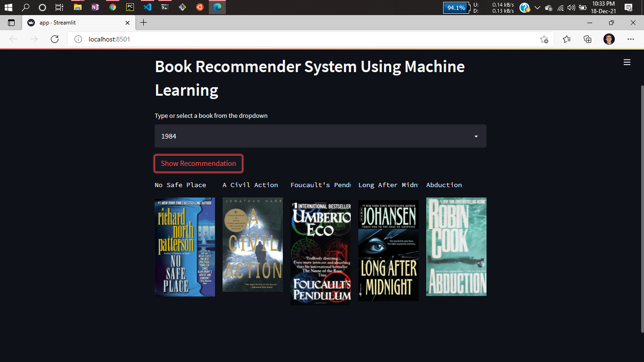Click the 94.1% battery indicator
The width and height of the screenshot is (644, 362).
(456, 8)
